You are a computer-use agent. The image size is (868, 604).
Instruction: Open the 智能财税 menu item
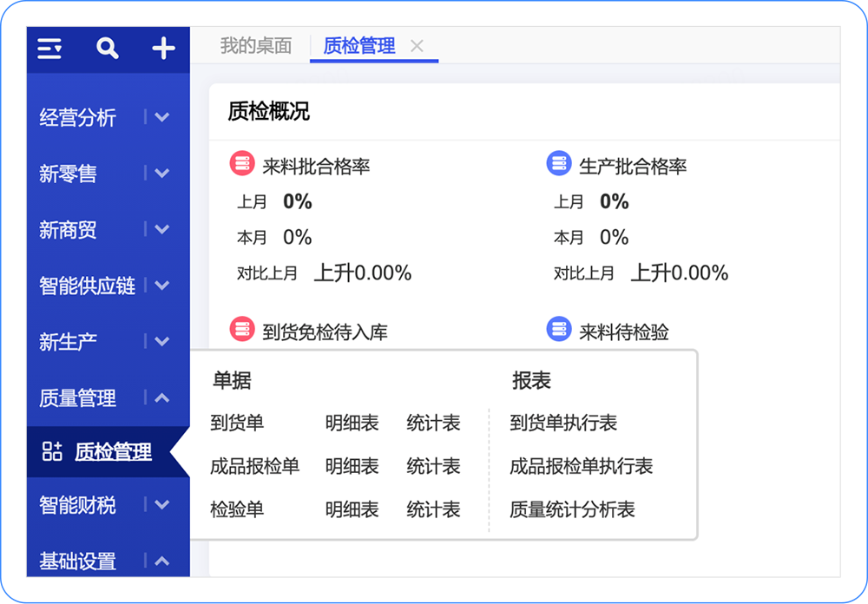(77, 505)
